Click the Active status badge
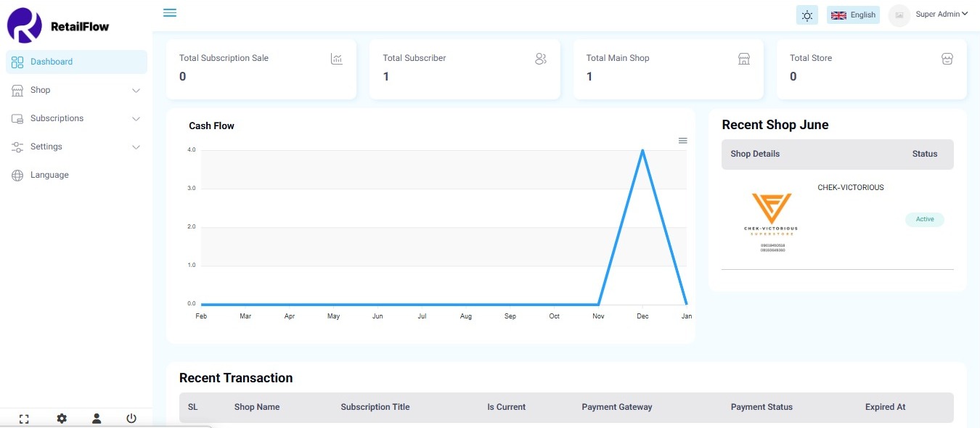The width and height of the screenshot is (980, 428). pos(924,219)
